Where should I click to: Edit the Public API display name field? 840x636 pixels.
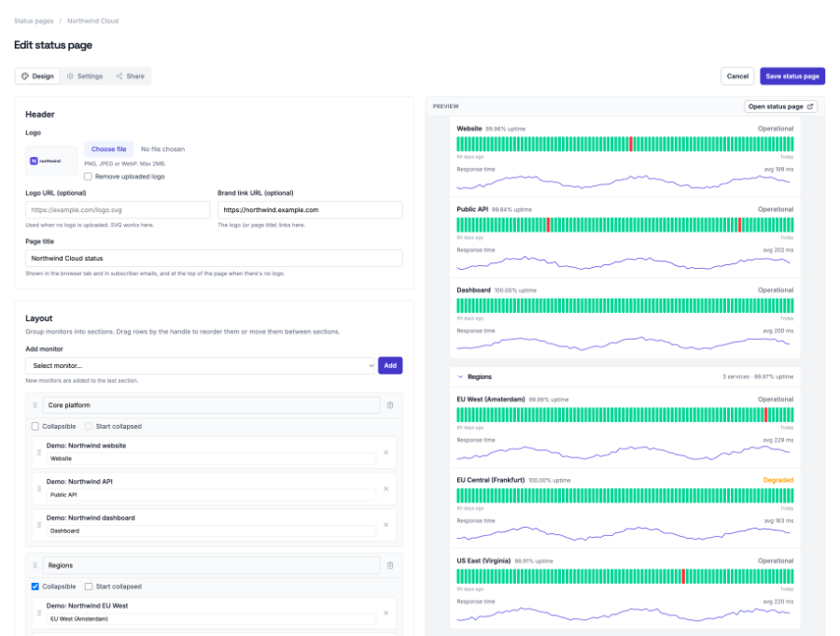(x=211, y=494)
